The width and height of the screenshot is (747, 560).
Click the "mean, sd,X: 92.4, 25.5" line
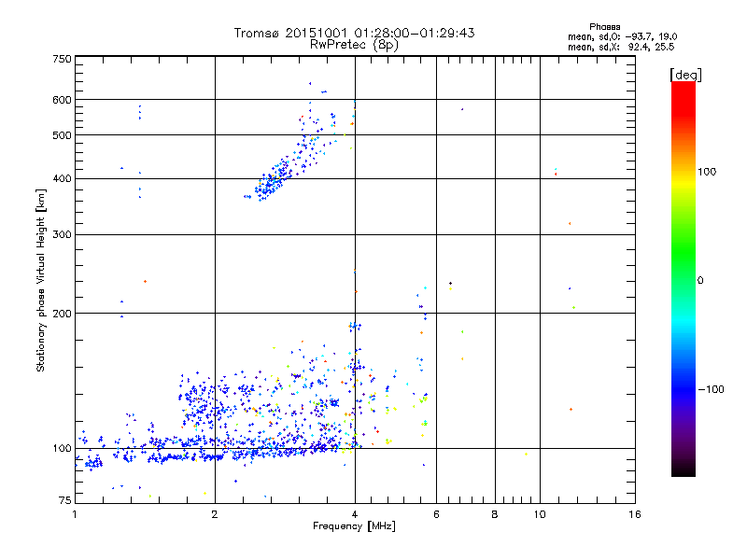(621, 47)
